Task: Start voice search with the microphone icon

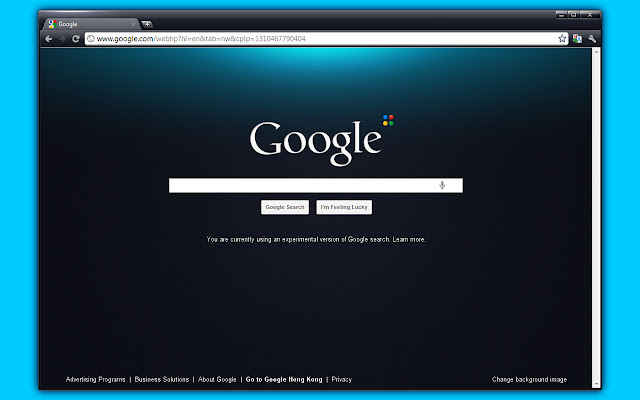Action: pos(442,185)
